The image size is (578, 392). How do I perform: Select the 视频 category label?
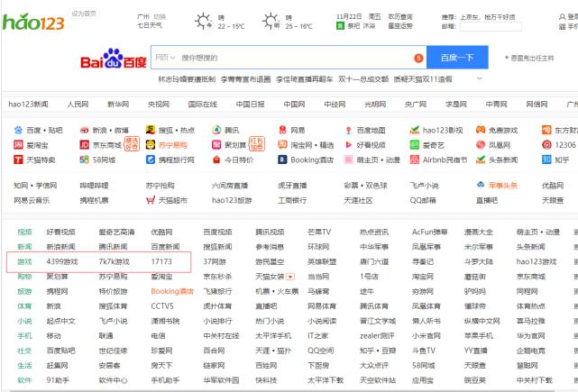[24, 232]
